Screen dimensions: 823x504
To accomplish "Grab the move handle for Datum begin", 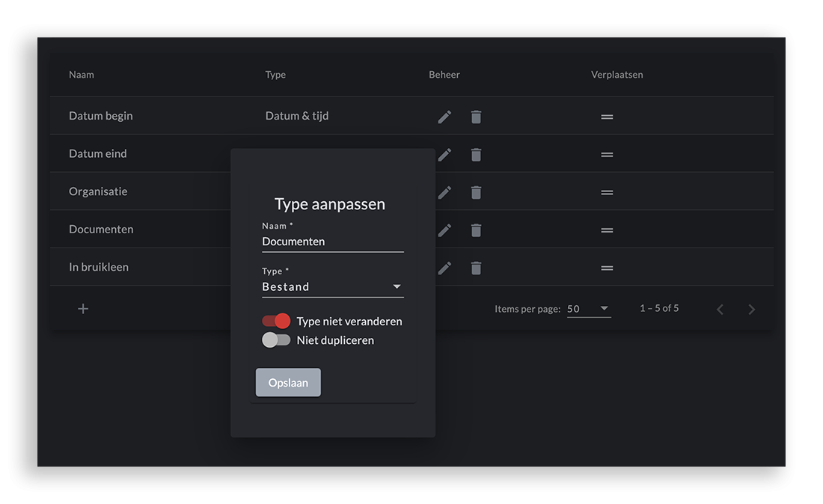I will 606,117.
